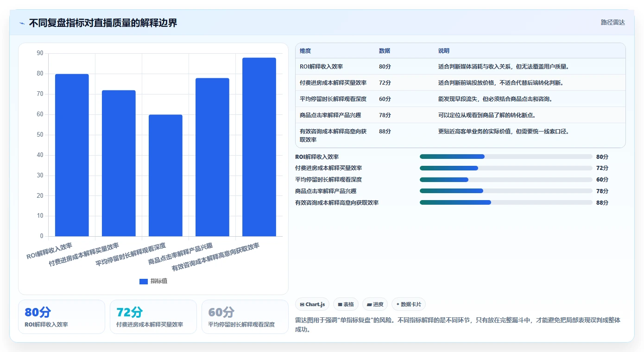Click the description starting 适合判断前端投放价格
This screenshot has width=644, height=352.
[x=501, y=83]
